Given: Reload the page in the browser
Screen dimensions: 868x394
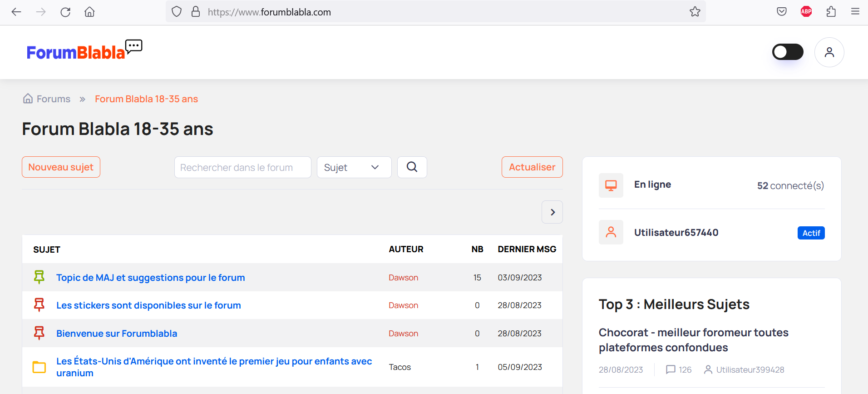Looking at the screenshot, I should tap(65, 12).
